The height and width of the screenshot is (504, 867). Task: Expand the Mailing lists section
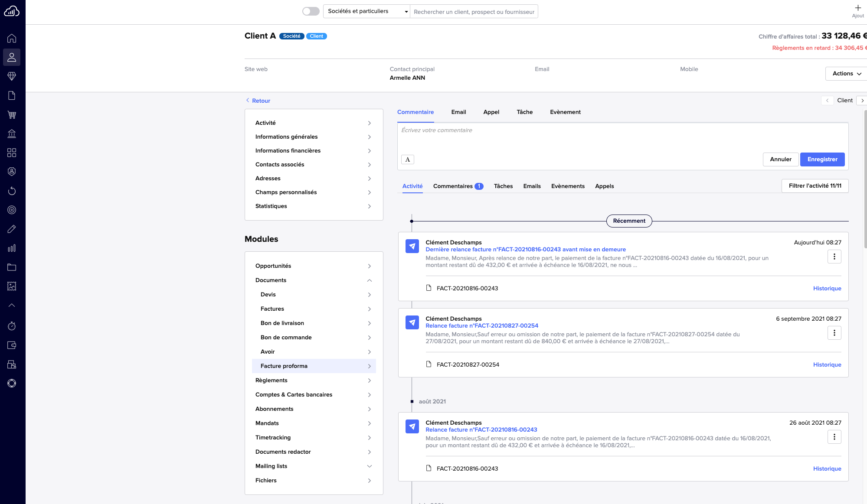coord(369,466)
